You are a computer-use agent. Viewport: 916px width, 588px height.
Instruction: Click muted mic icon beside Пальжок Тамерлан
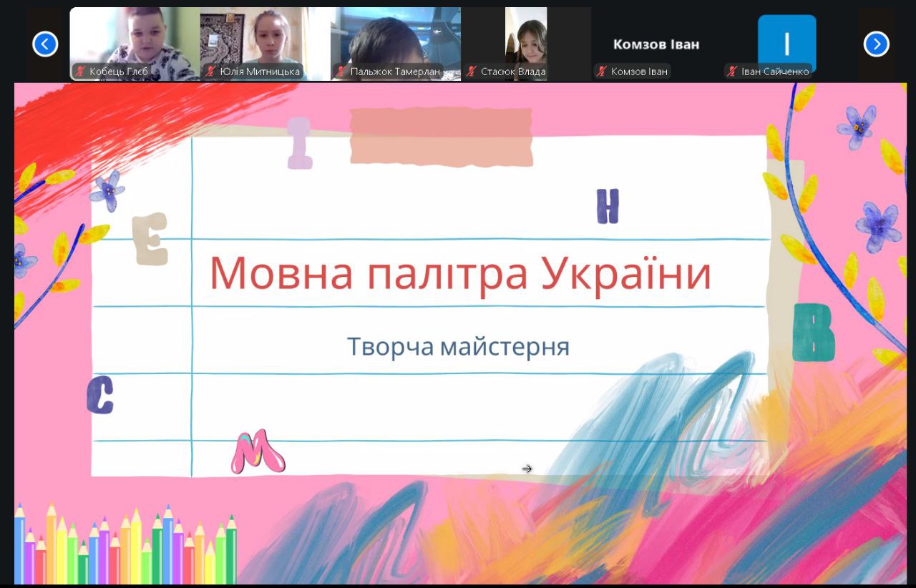341,72
